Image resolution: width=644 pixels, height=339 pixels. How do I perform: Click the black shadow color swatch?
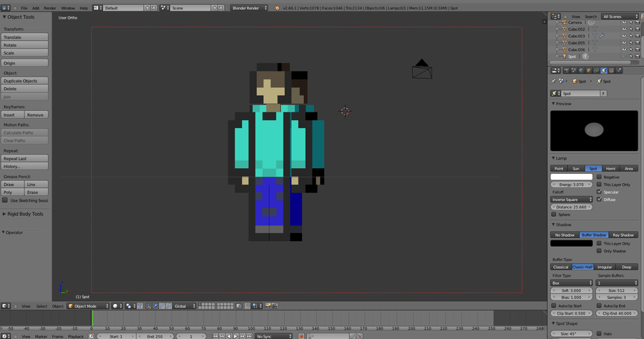pos(571,243)
